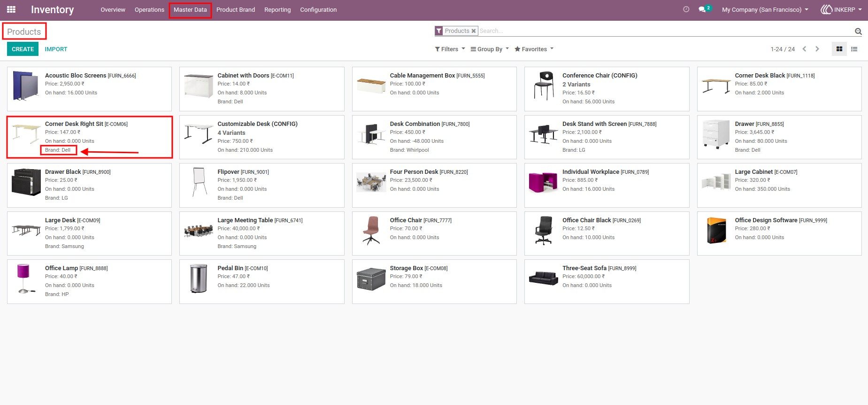Image resolution: width=868 pixels, height=405 pixels.
Task: Expand the Group By dropdown
Action: [490, 49]
